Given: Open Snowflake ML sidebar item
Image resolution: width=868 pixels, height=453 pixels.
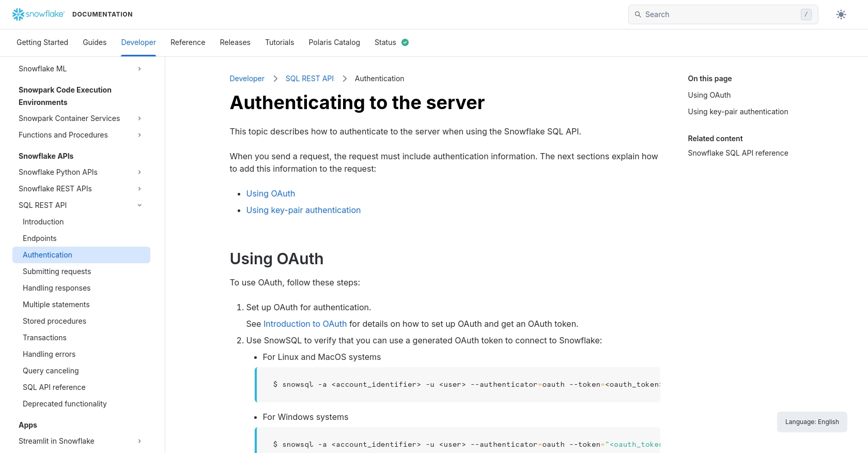Looking at the screenshot, I should click(42, 69).
